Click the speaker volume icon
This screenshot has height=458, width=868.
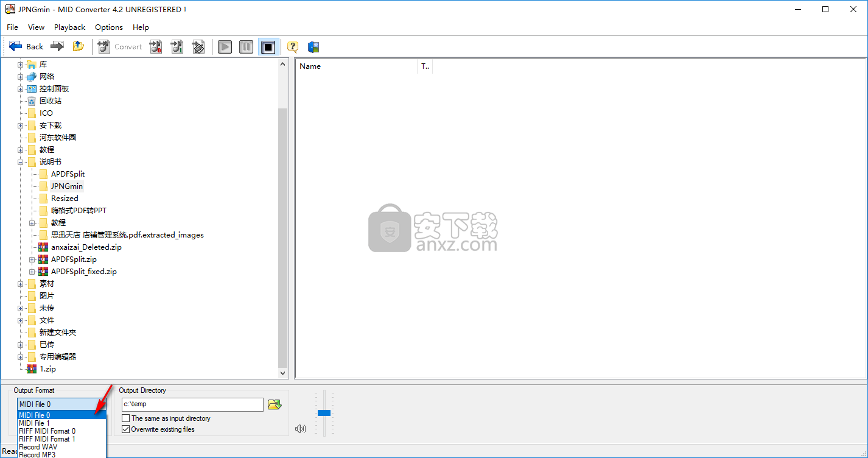tap(300, 429)
